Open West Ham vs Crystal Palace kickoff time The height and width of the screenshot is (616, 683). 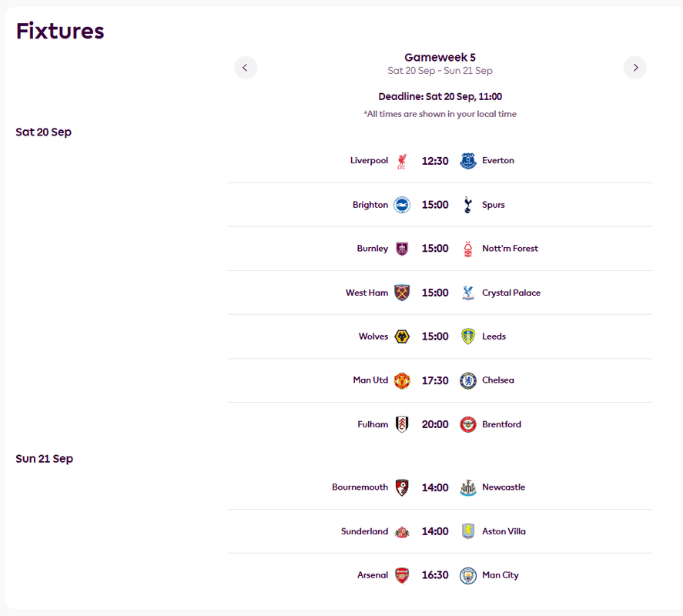click(435, 293)
